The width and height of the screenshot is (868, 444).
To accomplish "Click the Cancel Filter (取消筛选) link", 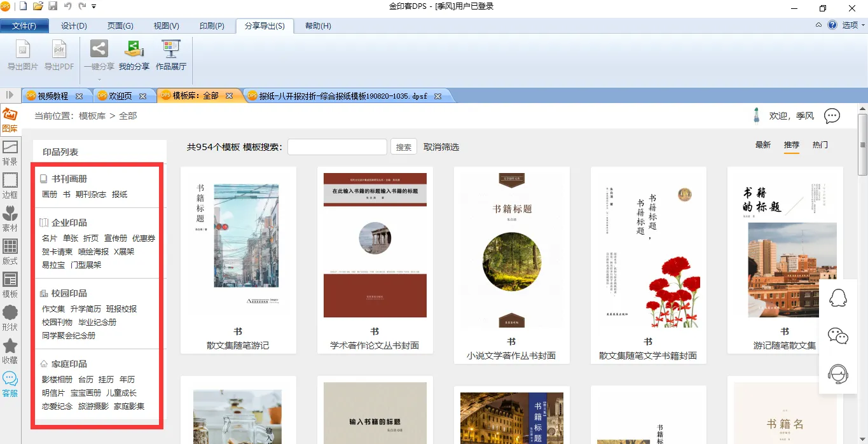I will pyautogui.click(x=441, y=147).
